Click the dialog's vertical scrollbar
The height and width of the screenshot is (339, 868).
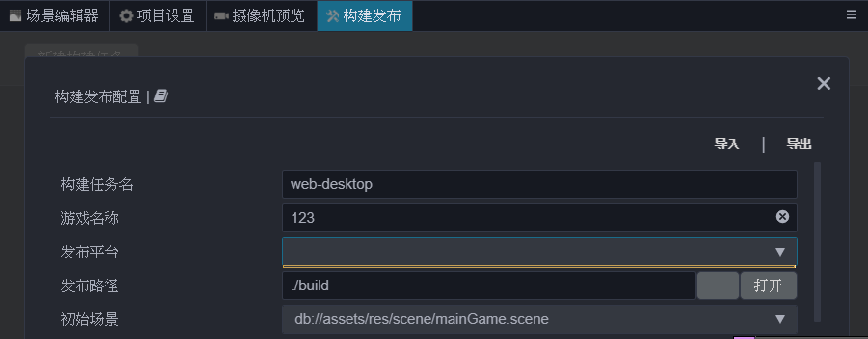click(x=817, y=241)
